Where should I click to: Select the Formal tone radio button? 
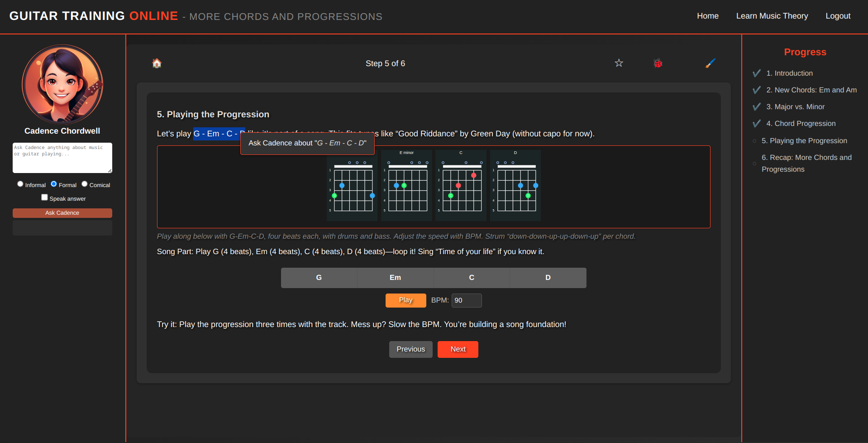pyautogui.click(x=54, y=184)
